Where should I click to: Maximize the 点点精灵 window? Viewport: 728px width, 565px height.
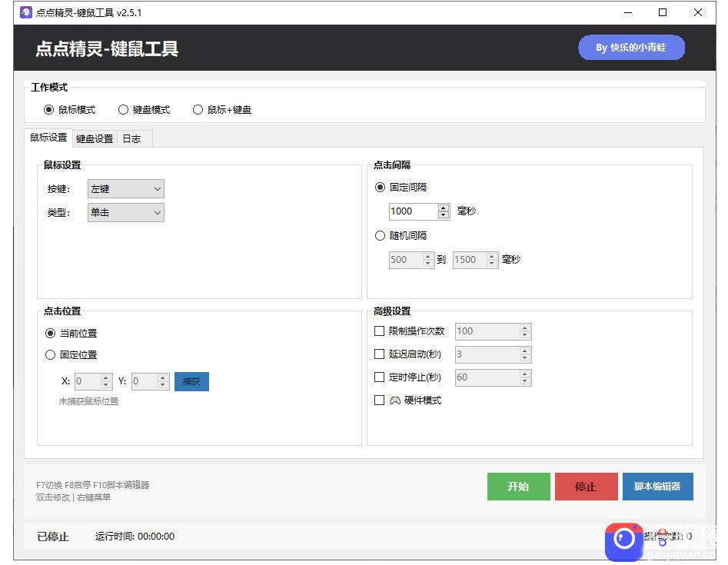pyautogui.click(x=663, y=12)
